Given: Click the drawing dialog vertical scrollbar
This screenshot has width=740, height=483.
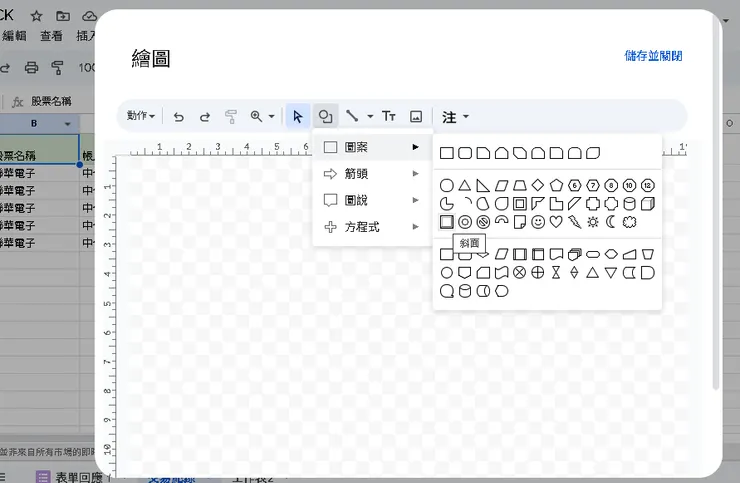Looking at the screenshot, I should (x=716, y=203).
